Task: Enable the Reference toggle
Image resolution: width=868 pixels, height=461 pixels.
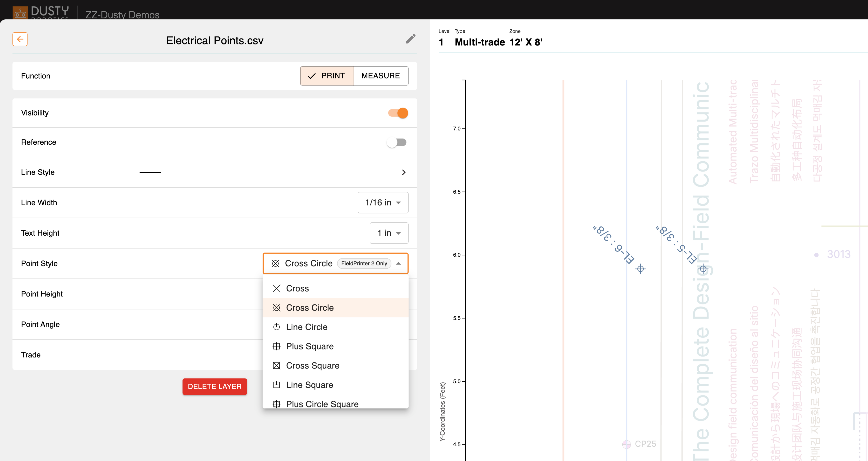Action: coord(397,142)
